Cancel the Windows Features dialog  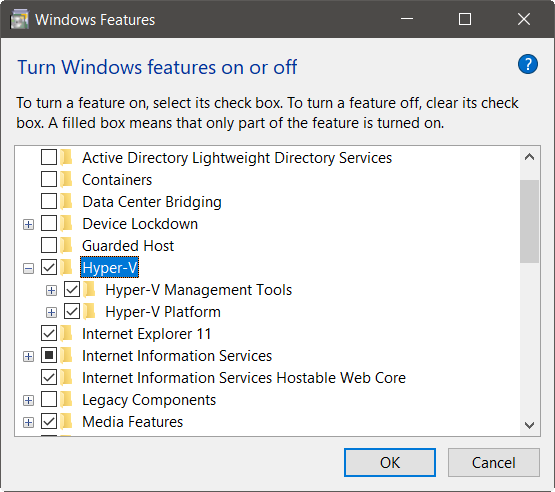coord(494,462)
